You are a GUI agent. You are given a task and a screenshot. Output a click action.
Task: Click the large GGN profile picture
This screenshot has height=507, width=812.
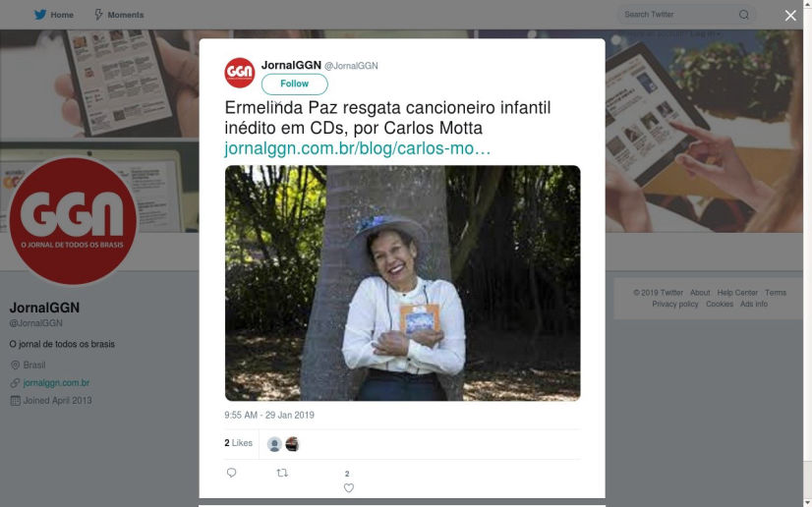[73, 221]
